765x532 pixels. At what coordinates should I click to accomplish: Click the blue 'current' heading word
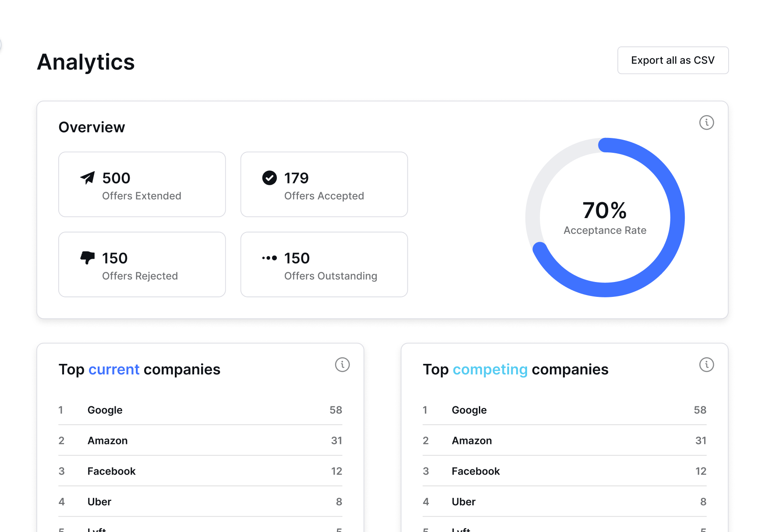click(x=114, y=370)
